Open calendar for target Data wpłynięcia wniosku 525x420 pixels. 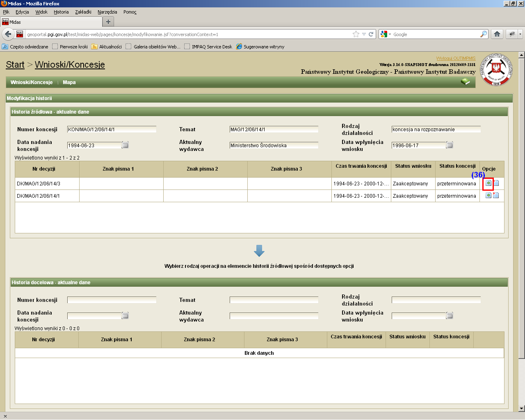click(x=450, y=315)
